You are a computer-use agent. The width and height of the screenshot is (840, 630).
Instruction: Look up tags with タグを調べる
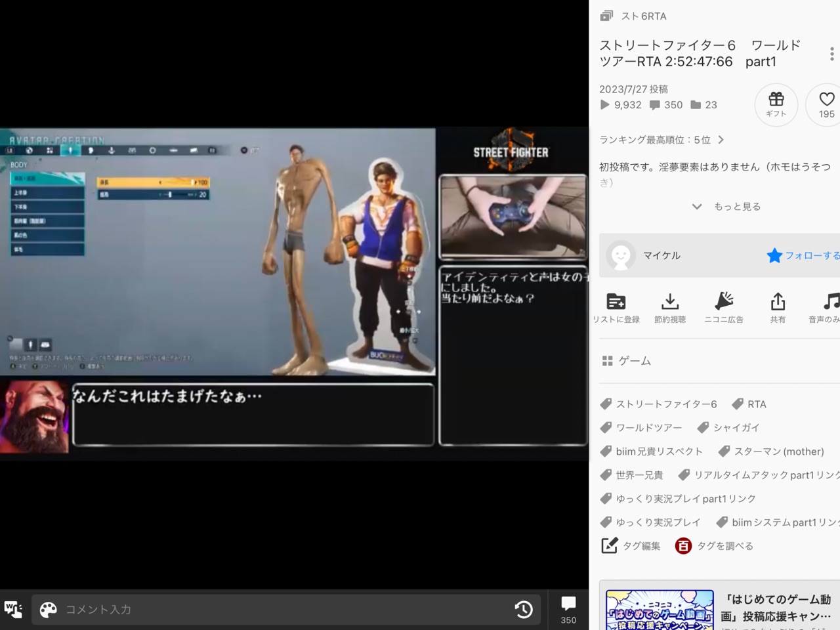point(714,546)
